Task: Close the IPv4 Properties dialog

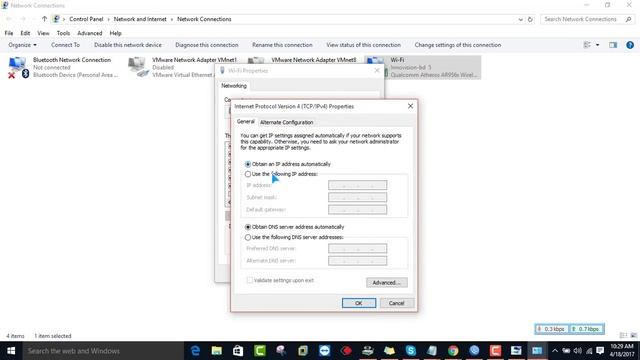Action: (410, 106)
